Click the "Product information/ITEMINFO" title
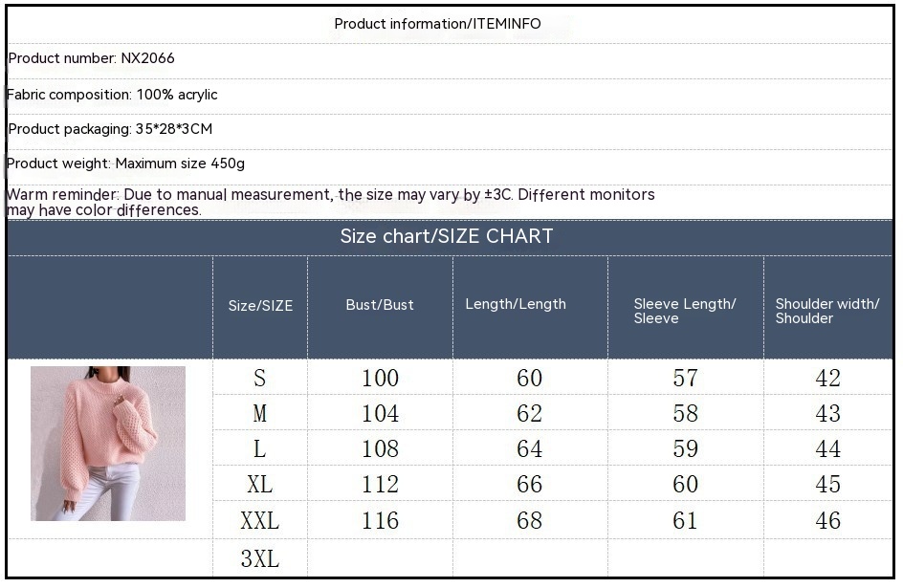This screenshot has width=903, height=588. click(x=437, y=24)
